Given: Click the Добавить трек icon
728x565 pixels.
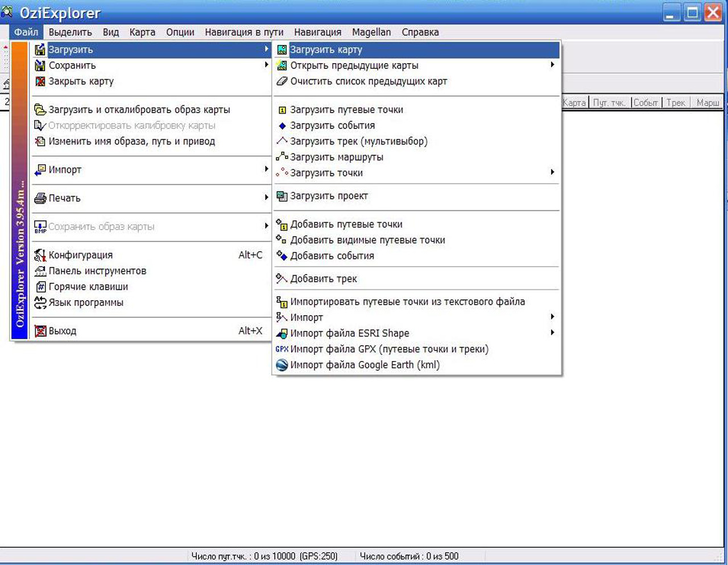Looking at the screenshot, I should 282,279.
